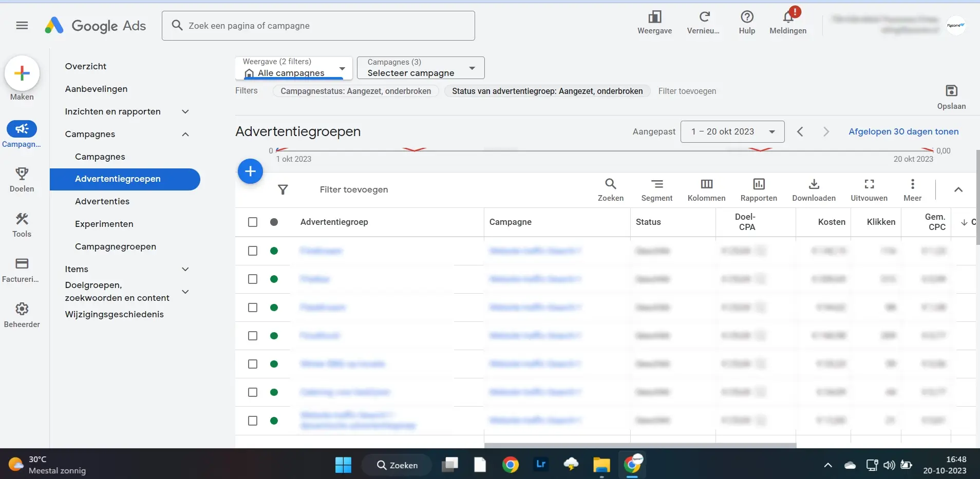Open the Selecteer campagne dropdown
The height and width of the screenshot is (479, 980).
420,68
